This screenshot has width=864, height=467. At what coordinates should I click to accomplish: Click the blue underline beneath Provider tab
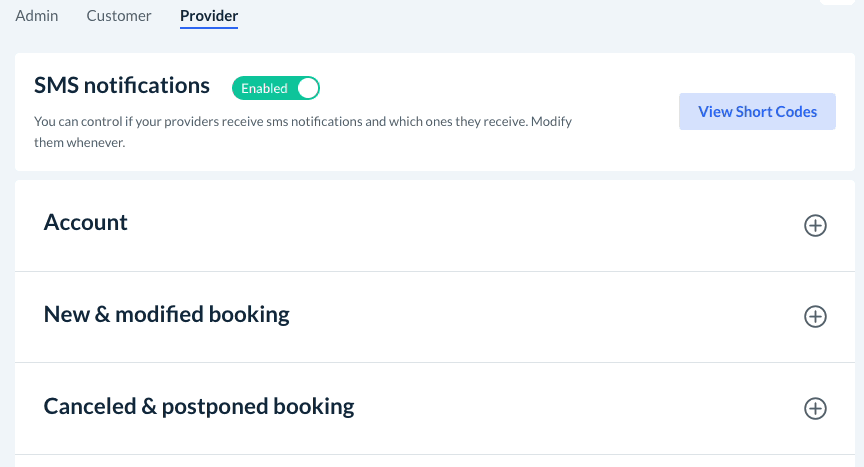click(209, 28)
